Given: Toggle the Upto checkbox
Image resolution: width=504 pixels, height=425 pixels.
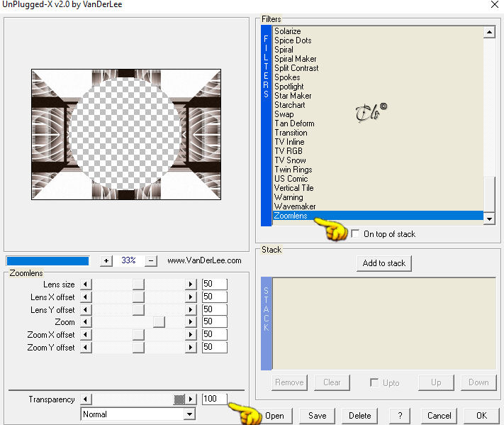Looking at the screenshot, I should [x=374, y=382].
